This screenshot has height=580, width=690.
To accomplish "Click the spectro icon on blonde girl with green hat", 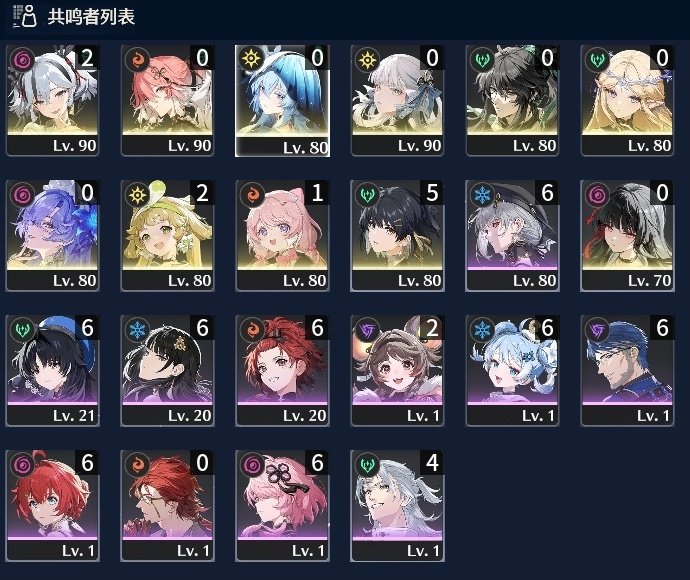I will pyautogui.click(x=137, y=195).
